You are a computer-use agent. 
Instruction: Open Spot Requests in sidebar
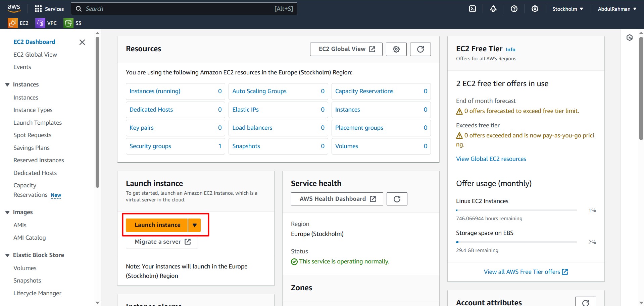[x=33, y=135]
